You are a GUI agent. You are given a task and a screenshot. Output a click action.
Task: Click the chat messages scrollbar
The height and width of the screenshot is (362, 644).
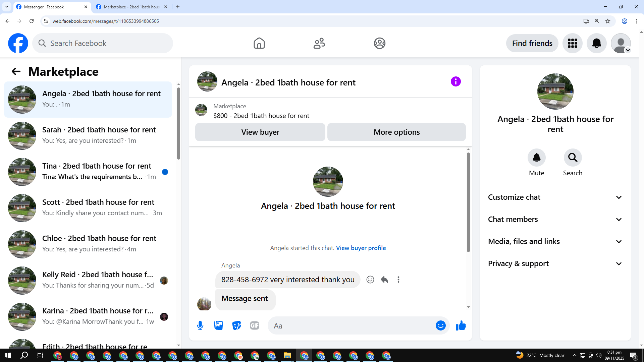[468, 202]
